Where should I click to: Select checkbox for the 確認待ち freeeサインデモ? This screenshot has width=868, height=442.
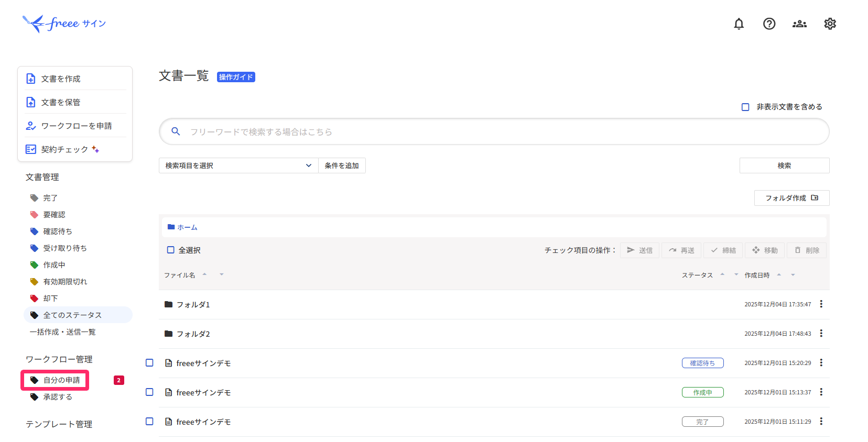[x=149, y=362]
